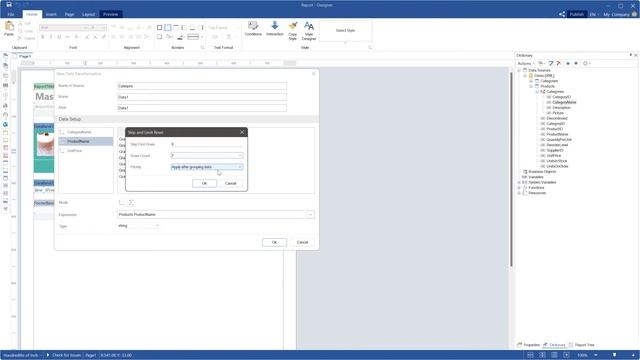Open the Priority dropdown

[240, 167]
